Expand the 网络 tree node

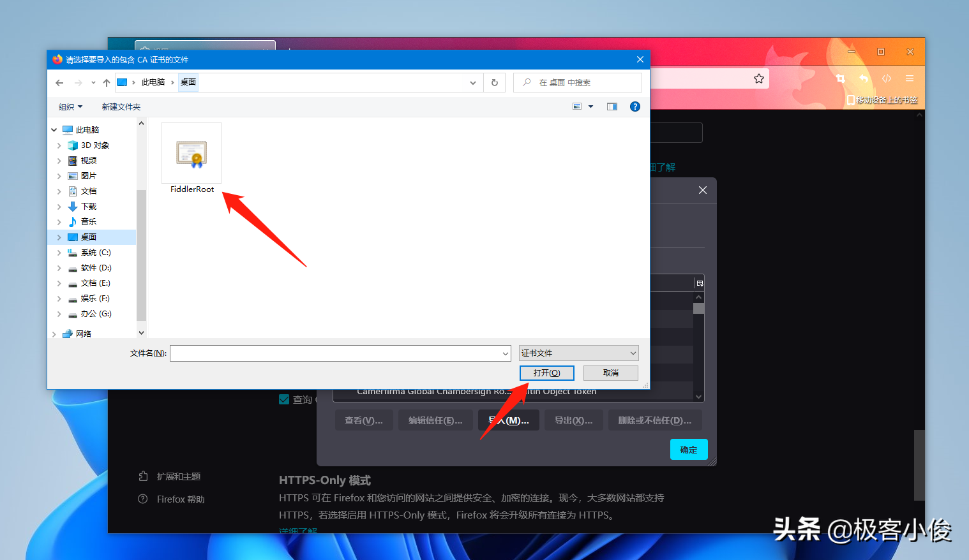(x=54, y=334)
